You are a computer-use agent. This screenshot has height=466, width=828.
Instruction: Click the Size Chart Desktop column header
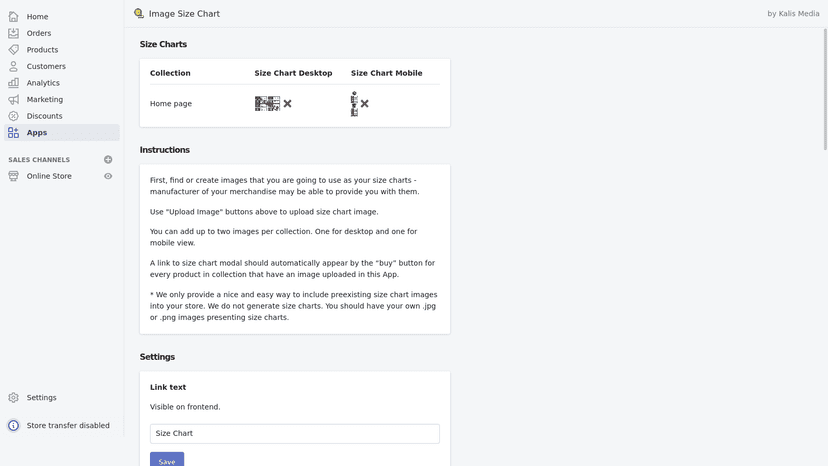tap(293, 73)
